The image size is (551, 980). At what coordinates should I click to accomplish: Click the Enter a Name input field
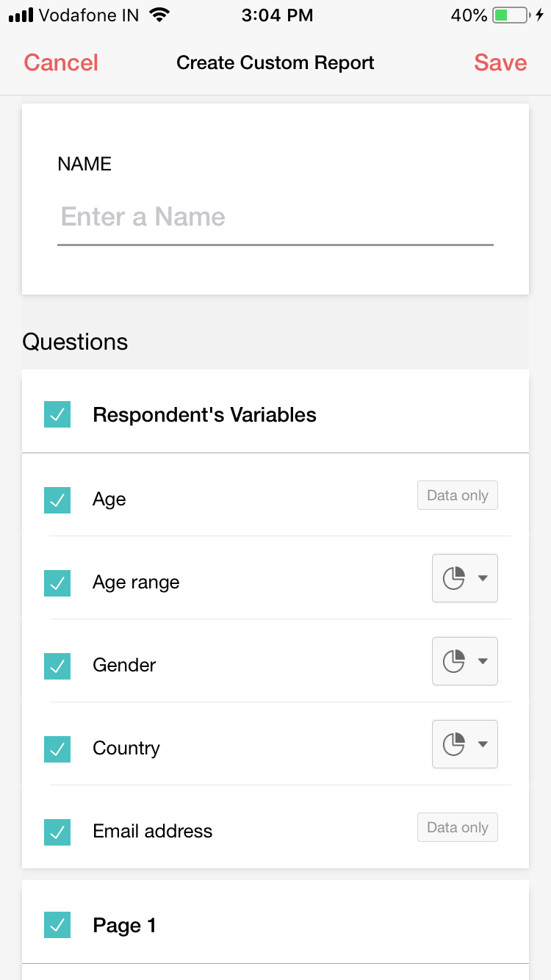point(275,217)
